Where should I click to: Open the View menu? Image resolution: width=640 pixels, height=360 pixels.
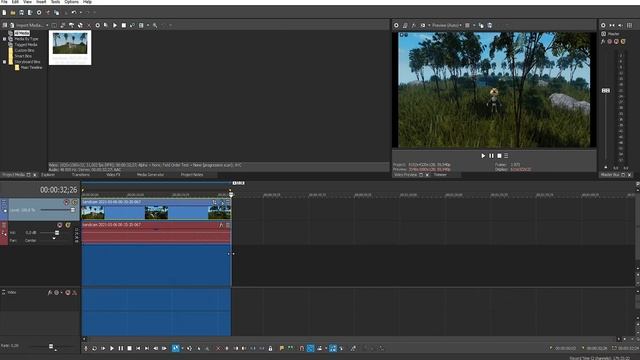pos(27,2)
